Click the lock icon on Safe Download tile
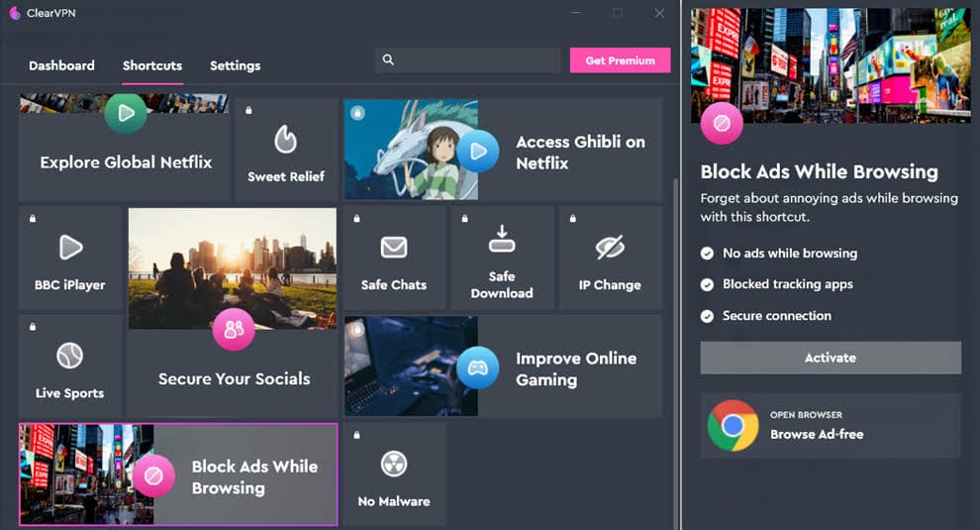This screenshot has width=980, height=530. pyautogui.click(x=465, y=218)
